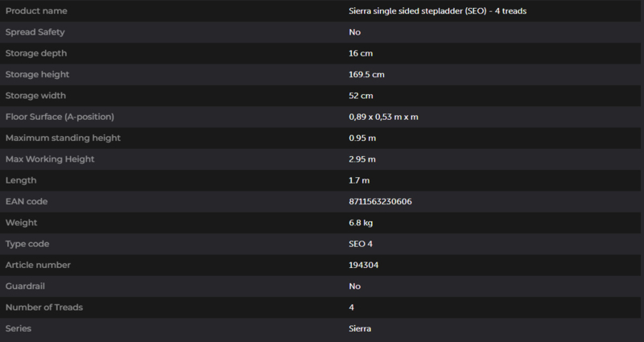Select the Max Working Height value 2.95 m
The image size is (644, 342).
(361, 159)
